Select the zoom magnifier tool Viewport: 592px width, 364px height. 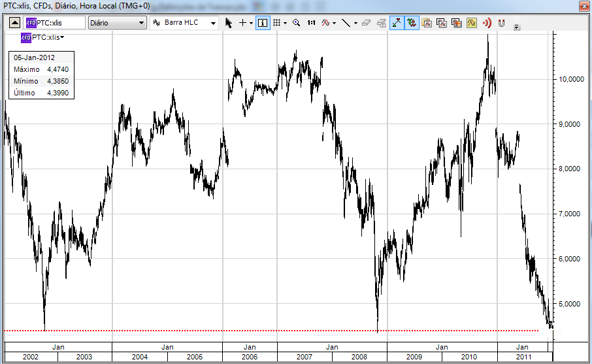297,23
